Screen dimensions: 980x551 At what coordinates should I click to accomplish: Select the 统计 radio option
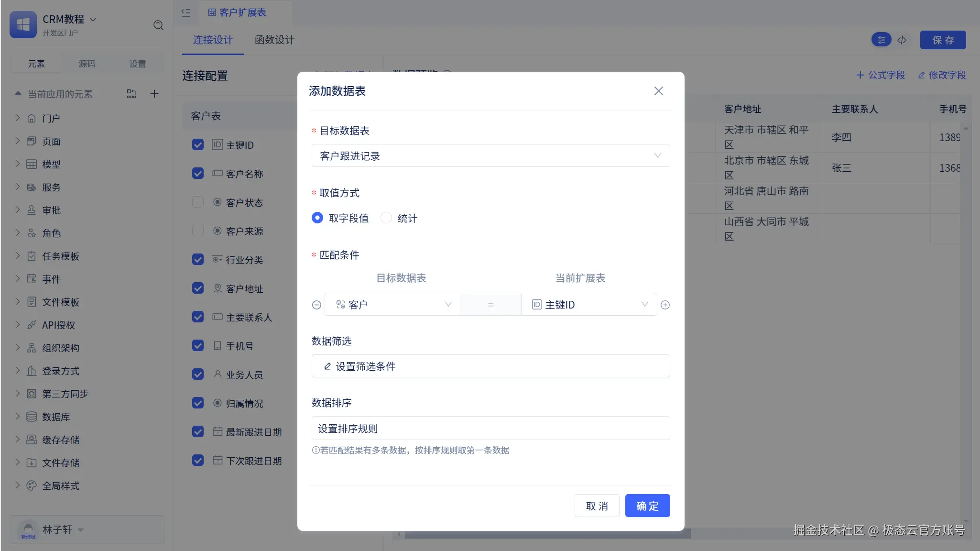click(x=386, y=219)
